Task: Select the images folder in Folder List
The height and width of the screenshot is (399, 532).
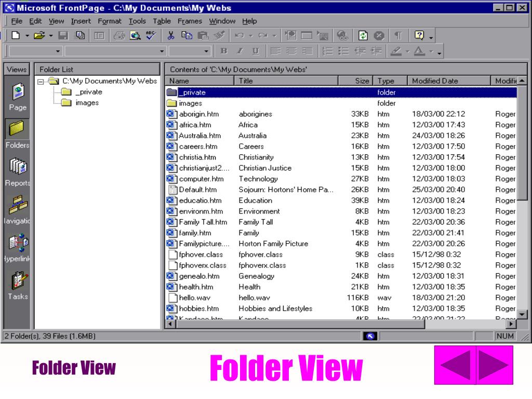Action: (x=87, y=102)
